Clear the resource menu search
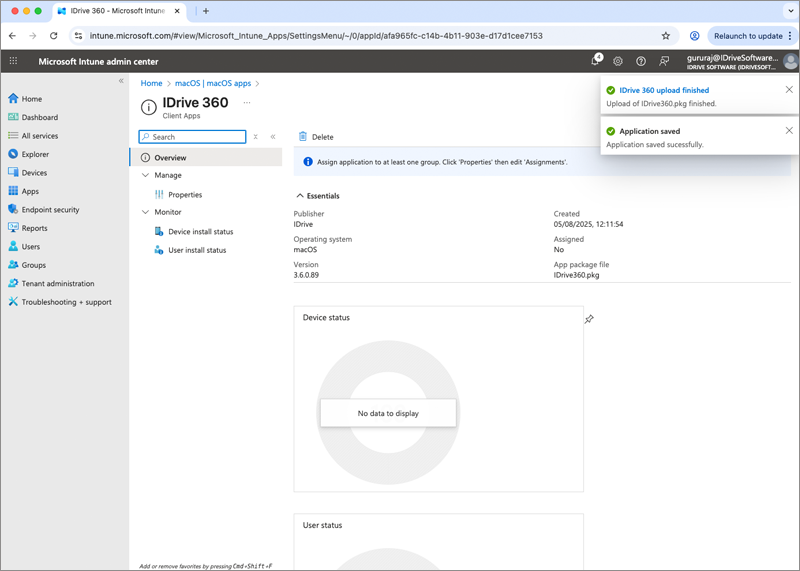This screenshot has width=800, height=571. click(256, 137)
